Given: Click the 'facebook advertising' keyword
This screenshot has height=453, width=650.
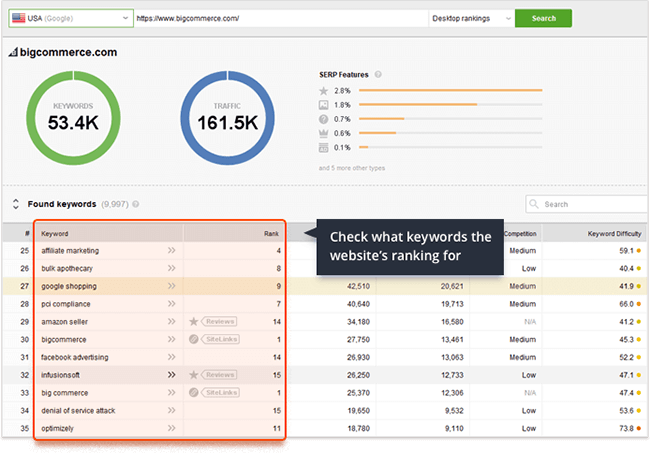Looking at the screenshot, I should (x=75, y=357).
